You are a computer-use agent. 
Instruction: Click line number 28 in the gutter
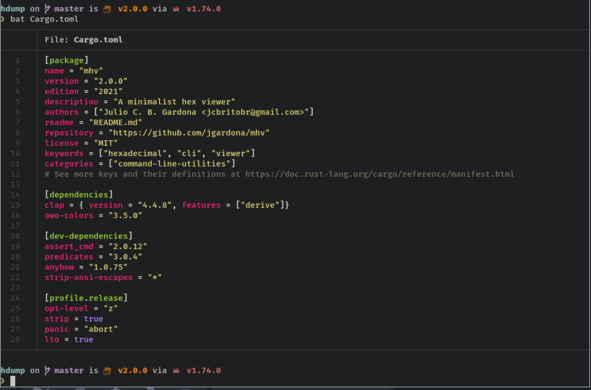pos(15,340)
